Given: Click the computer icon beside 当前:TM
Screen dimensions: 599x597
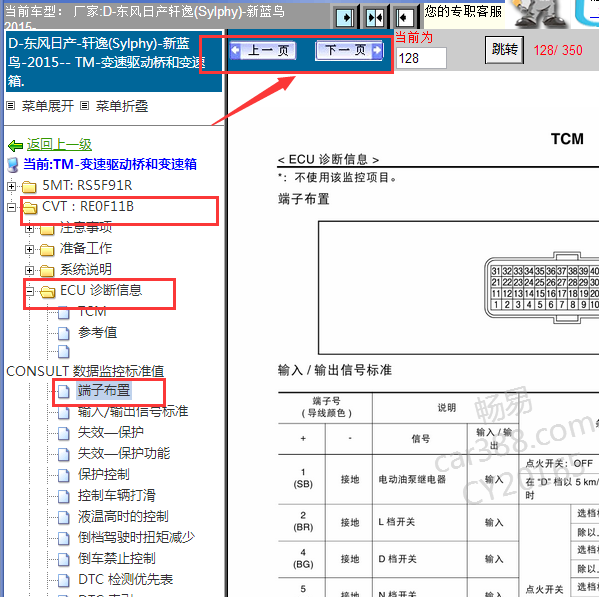Looking at the screenshot, I should tap(13, 165).
